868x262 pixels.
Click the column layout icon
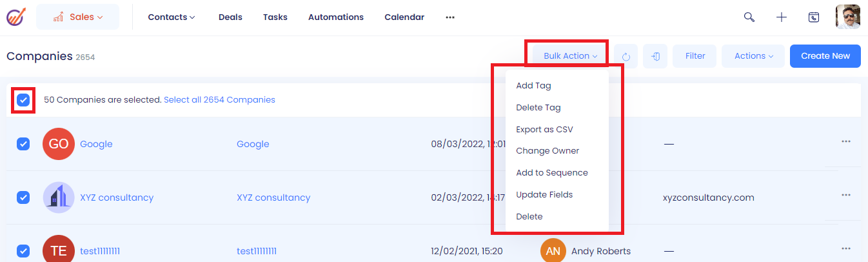coord(655,56)
